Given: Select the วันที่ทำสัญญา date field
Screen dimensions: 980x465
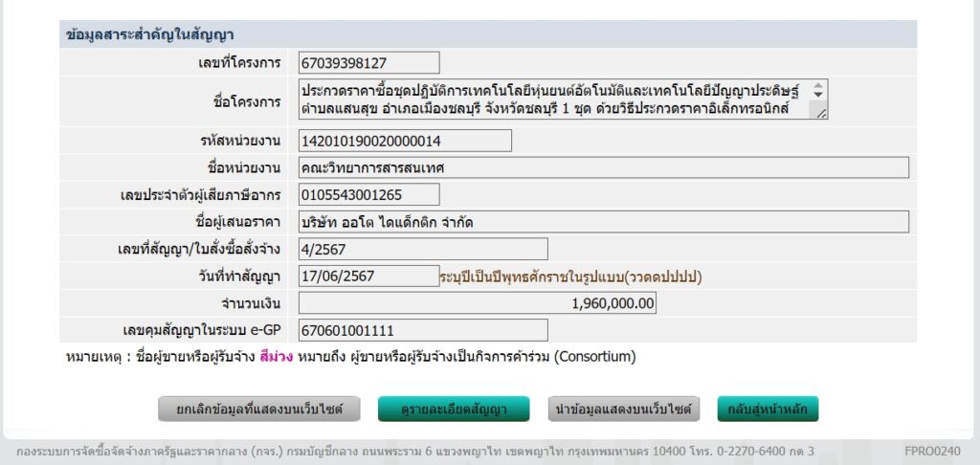Looking at the screenshot, I should (368, 276).
